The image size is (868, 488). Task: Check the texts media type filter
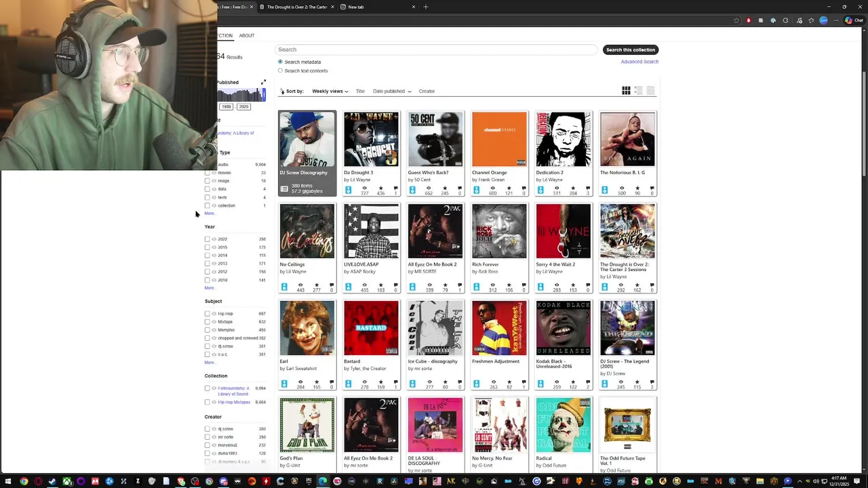(207, 197)
